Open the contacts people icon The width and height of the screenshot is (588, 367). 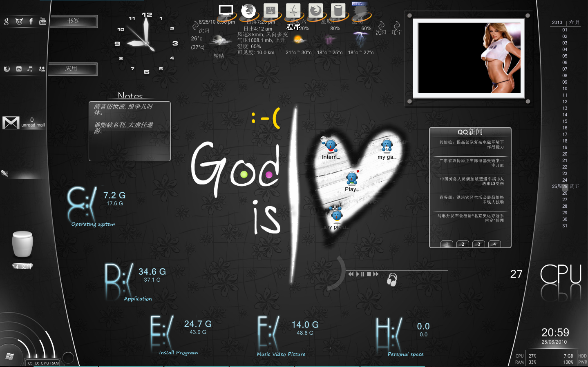coord(42,69)
